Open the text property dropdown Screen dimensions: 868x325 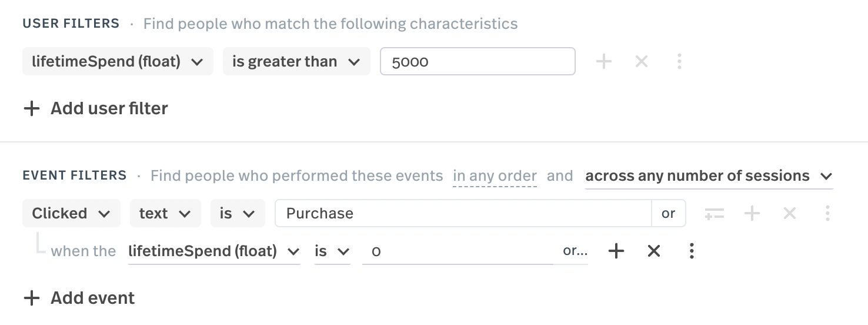(165, 213)
